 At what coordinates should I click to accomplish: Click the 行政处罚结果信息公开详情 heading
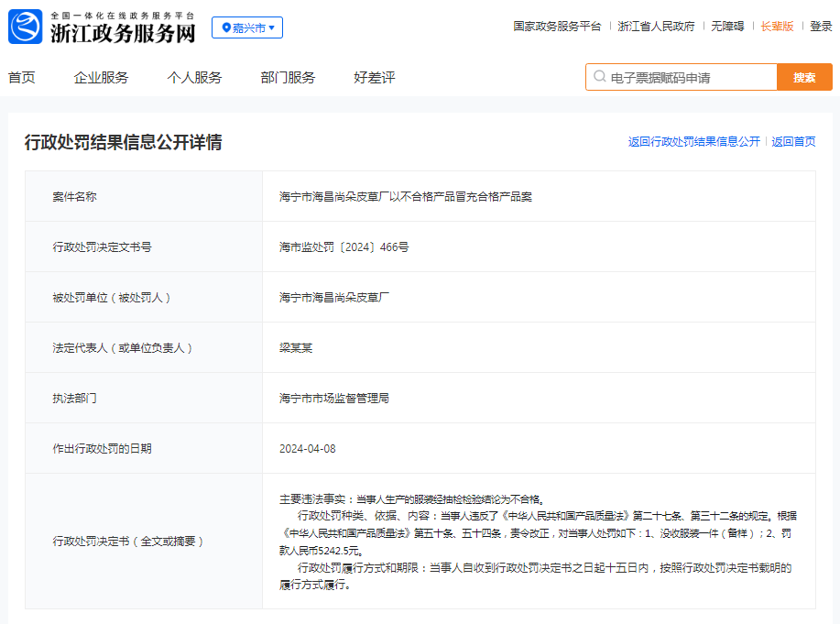[124, 142]
